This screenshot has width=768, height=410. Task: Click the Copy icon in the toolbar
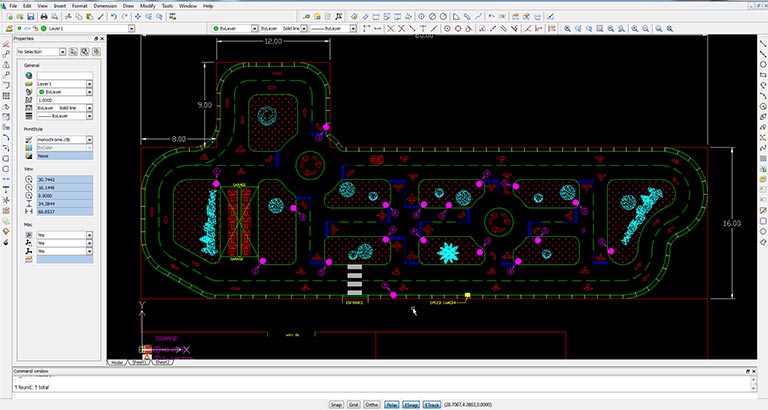79,17
